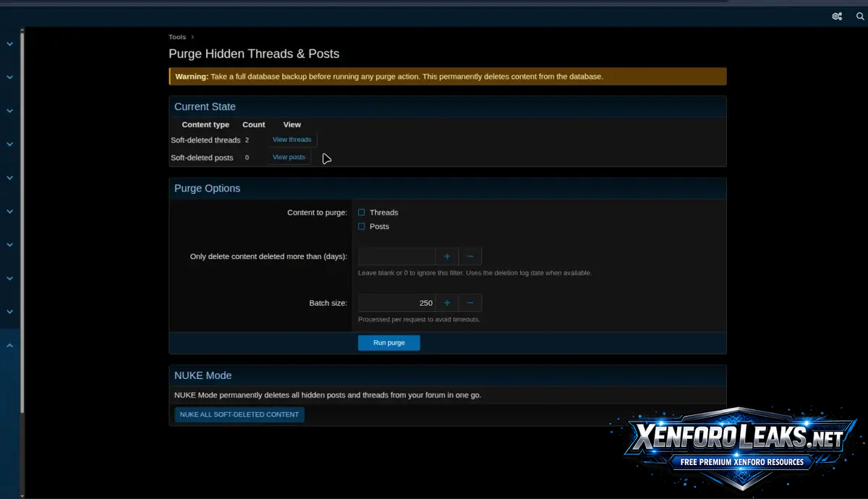Expand the fifth sidebar section chevron
Viewport: 868px width, 499px height.
(10, 178)
